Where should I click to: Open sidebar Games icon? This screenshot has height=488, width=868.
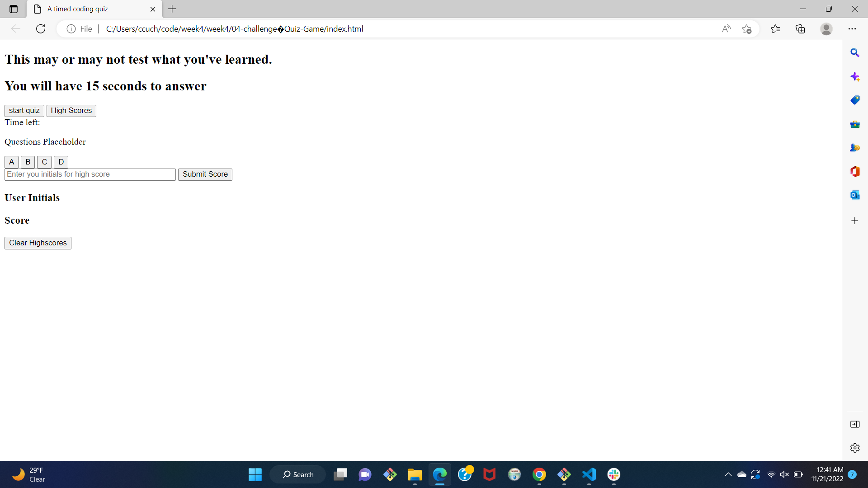click(x=855, y=148)
